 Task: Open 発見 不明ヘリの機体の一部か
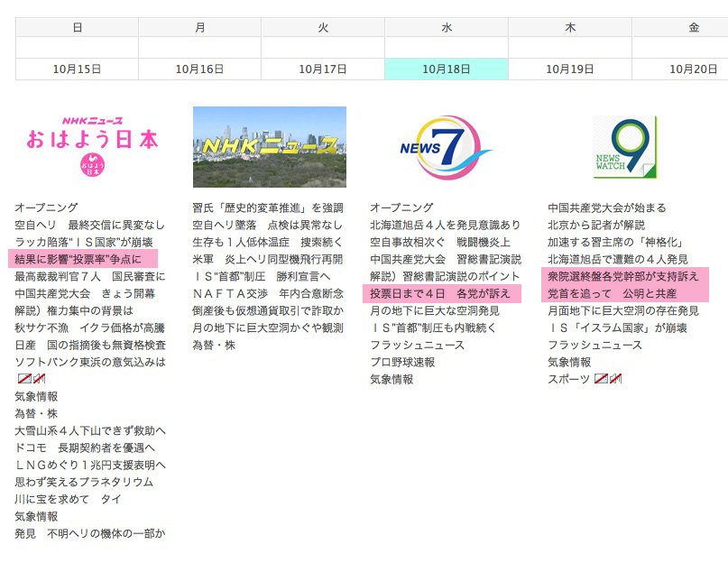point(90,533)
